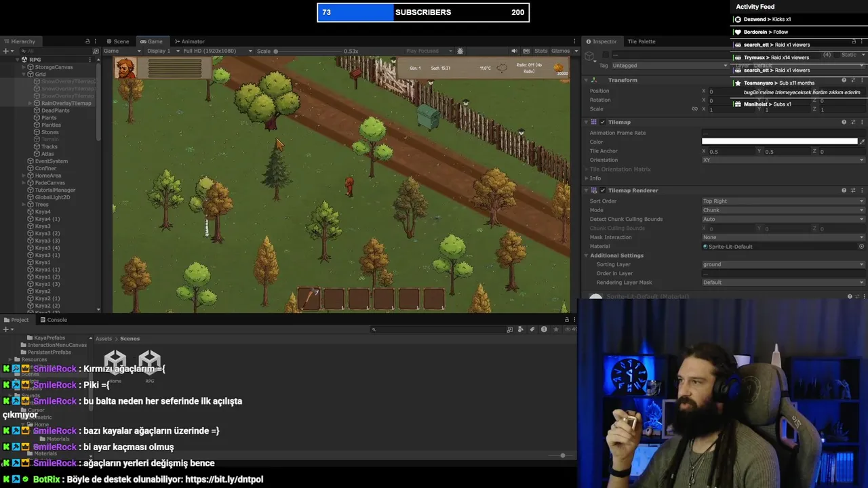This screenshot has height=488, width=868.
Task: Adjust the Project icon size slider
Action: 562,455
